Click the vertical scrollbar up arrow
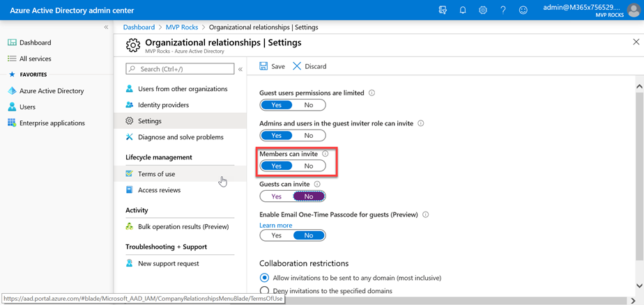Image resolution: width=644 pixels, height=305 pixels. pyautogui.click(x=640, y=86)
